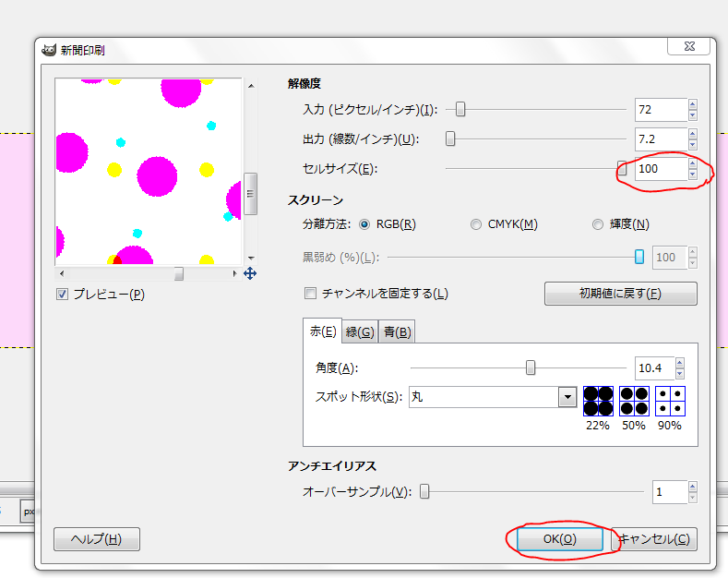
Task: Click the キャンセル button
Action: coord(654,539)
